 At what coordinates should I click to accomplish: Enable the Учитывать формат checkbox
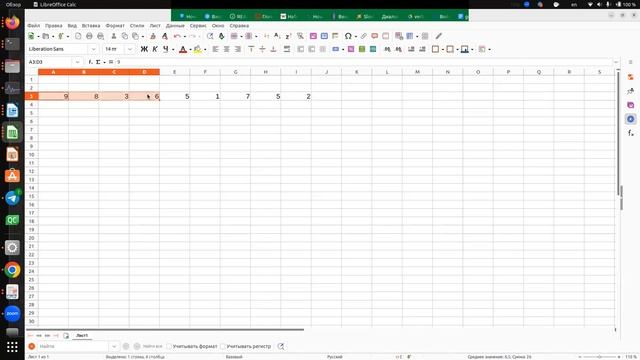coord(169,346)
